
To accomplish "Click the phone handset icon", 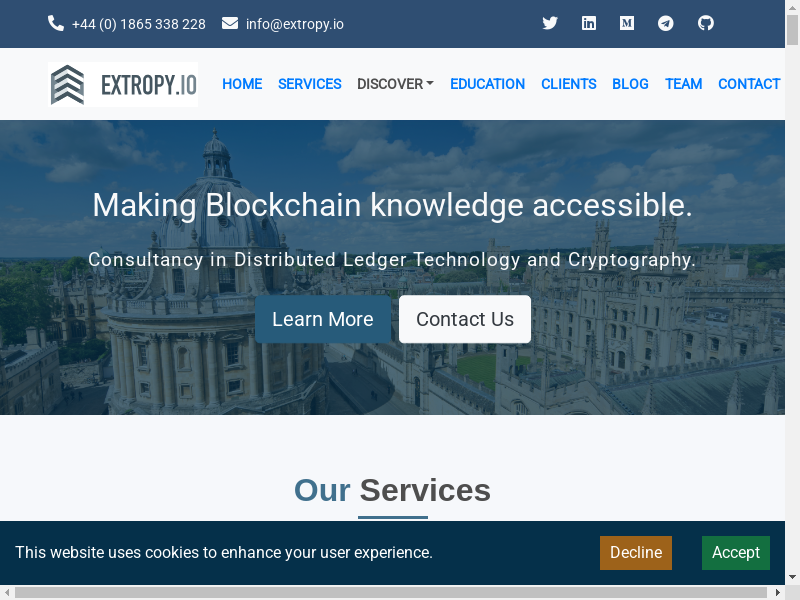I will (x=56, y=23).
